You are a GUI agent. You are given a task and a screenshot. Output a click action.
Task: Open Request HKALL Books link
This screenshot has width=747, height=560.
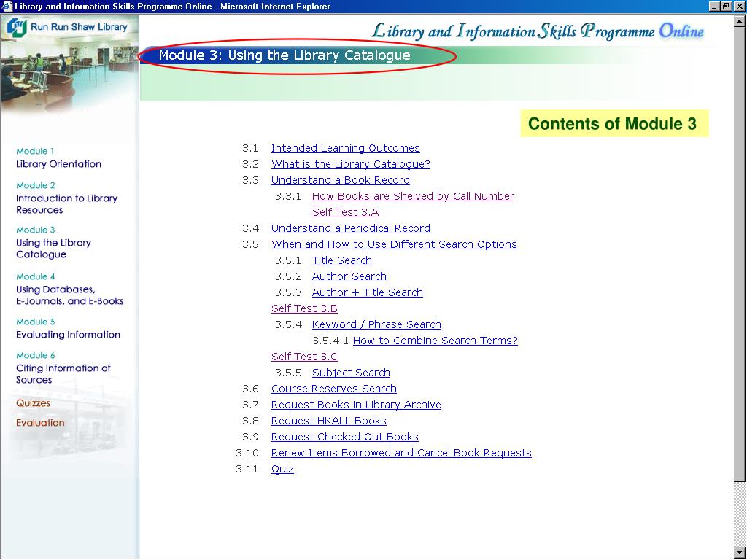[x=329, y=421]
